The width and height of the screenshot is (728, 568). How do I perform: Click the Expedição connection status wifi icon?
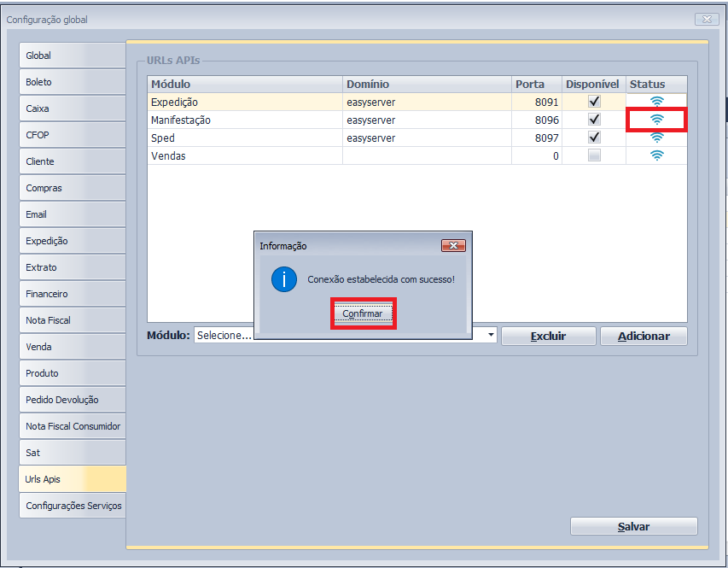[656, 102]
